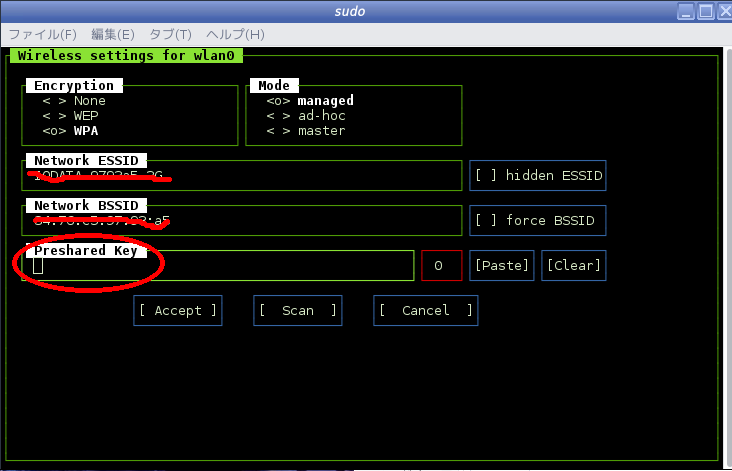
Task: Choose master wireless mode
Action: pos(306,131)
